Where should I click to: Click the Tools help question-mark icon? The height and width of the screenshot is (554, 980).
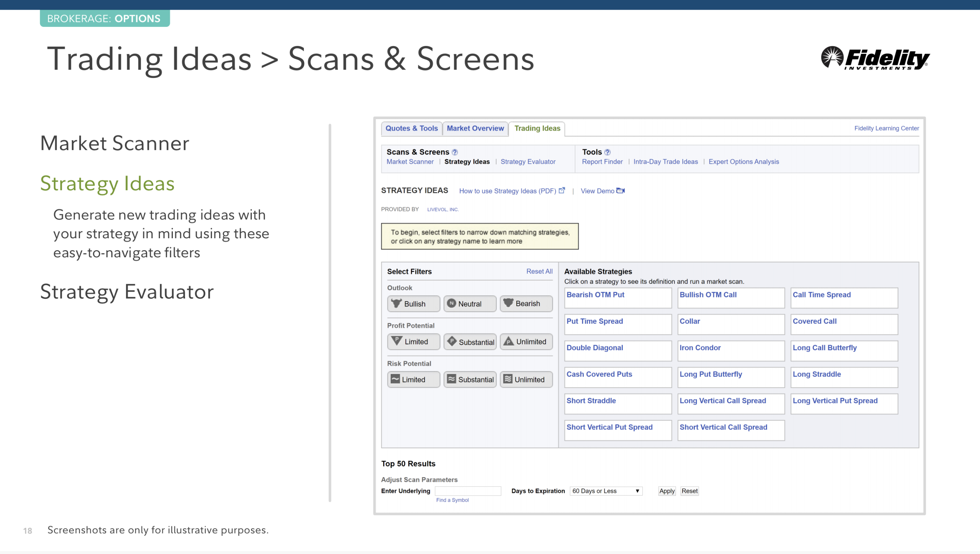(x=607, y=152)
